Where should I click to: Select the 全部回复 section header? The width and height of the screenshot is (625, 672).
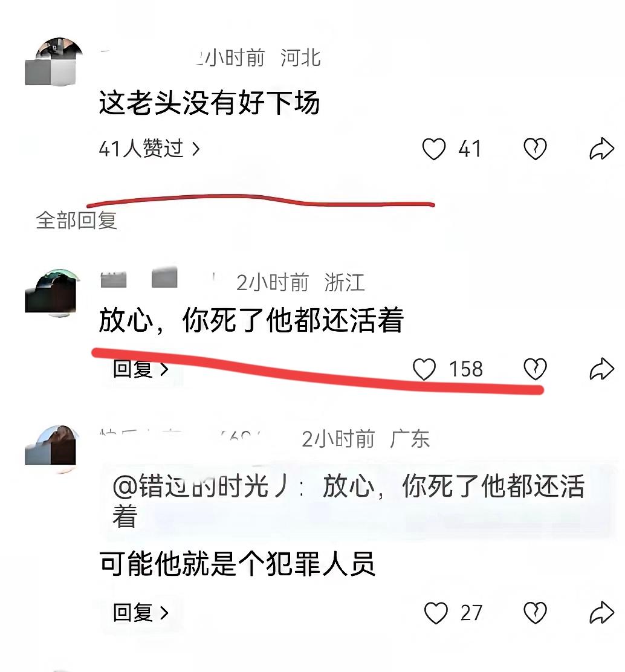[76, 221]
